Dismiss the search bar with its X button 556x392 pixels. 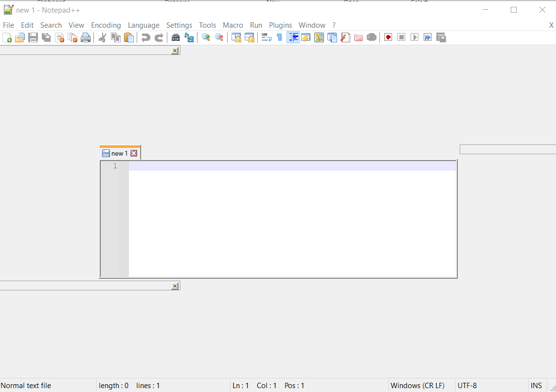(175, 50)
